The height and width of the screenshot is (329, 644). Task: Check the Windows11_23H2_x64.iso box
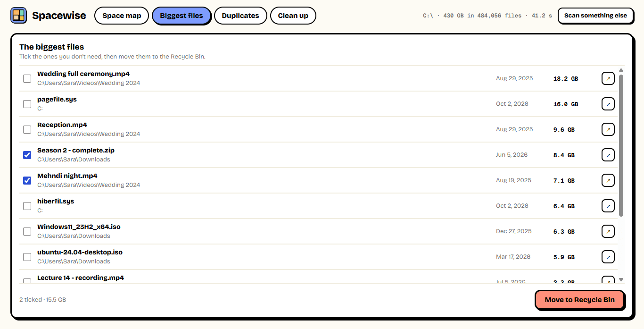tap(27, 231)
